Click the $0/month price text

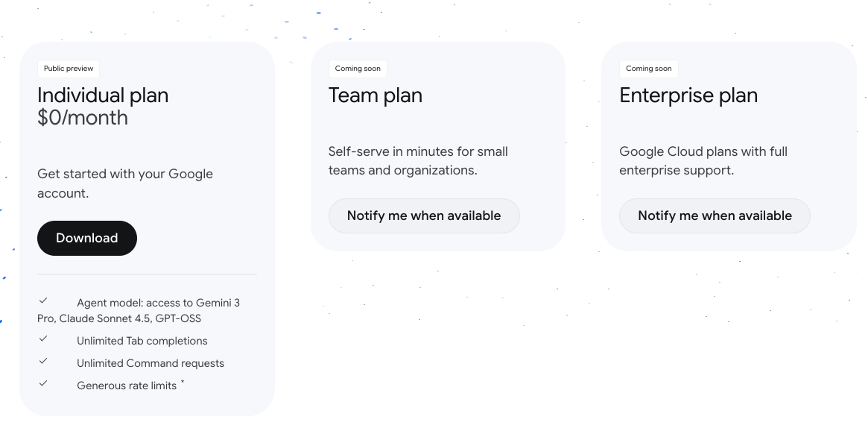(83, 118)
